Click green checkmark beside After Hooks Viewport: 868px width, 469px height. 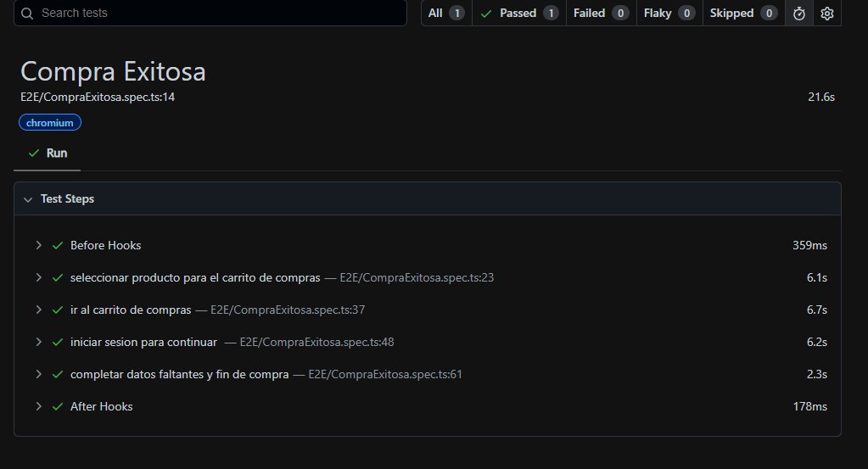click(58, 406)
